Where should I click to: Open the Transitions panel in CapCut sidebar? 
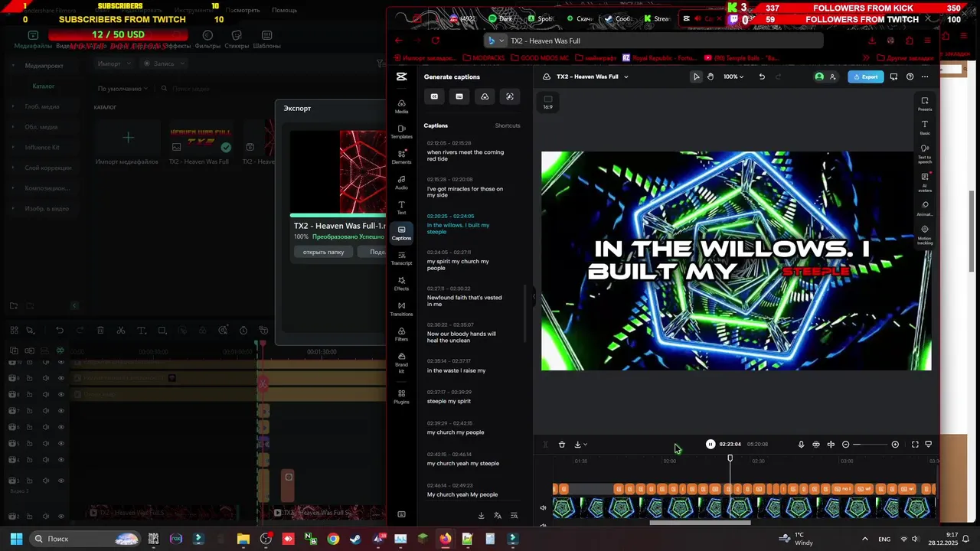(401, 308)
